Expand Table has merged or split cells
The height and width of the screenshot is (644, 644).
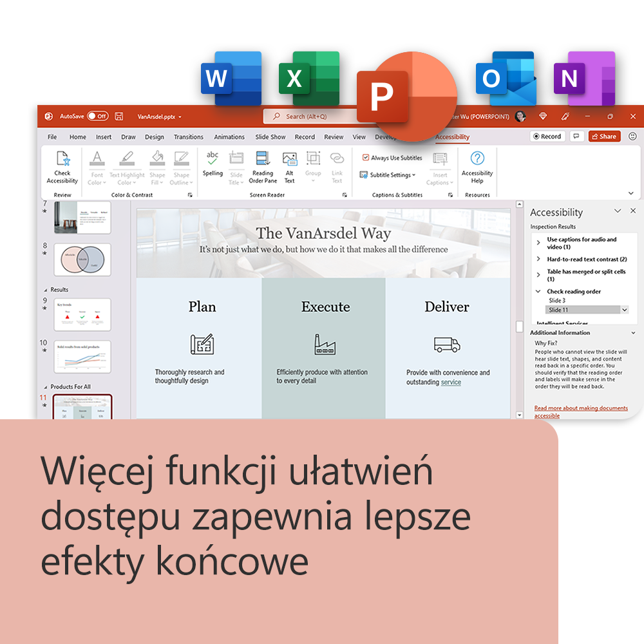pyautogui.click(x=538, y=275)
